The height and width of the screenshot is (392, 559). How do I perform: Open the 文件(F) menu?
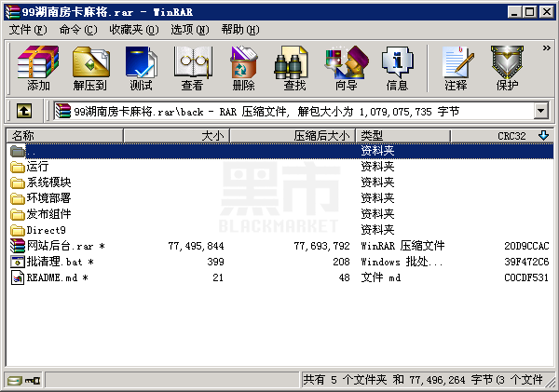28,30
